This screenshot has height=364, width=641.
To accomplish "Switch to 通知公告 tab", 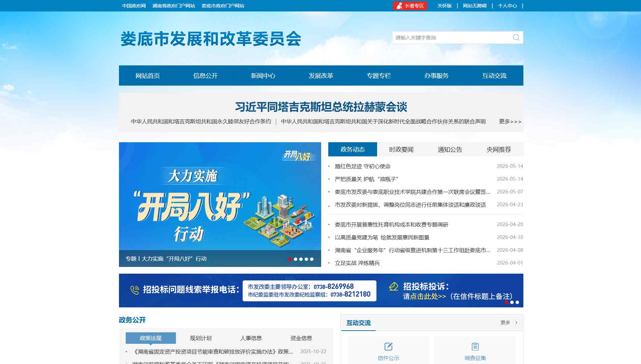I will (x=450, y=149).
